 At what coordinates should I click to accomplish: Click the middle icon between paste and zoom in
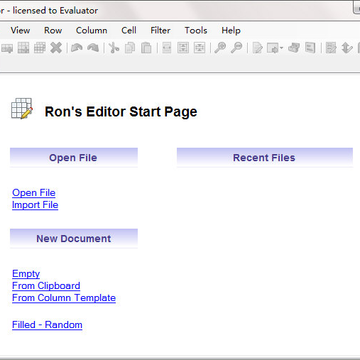(183, 48)
